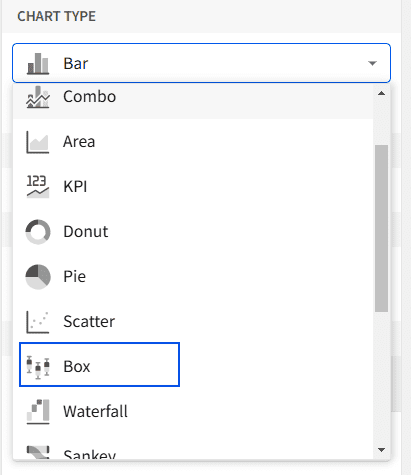Choose the Scatter list entry
The image size is (411, 475).
coord(193,322)
